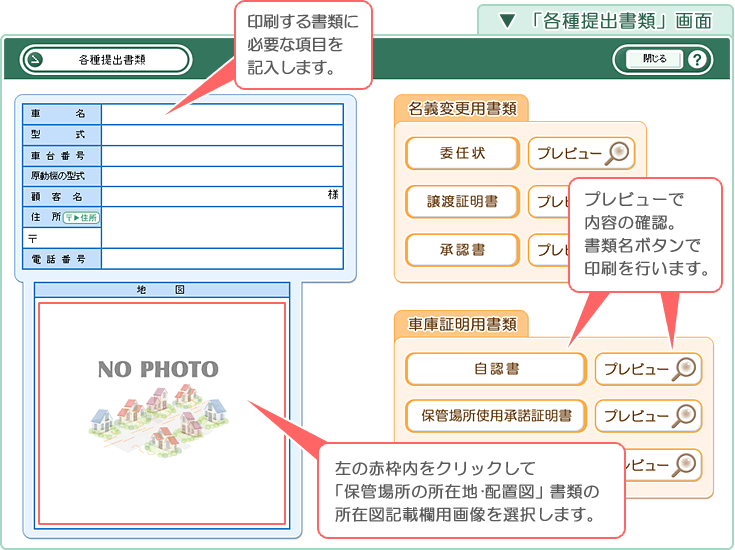This screenshot has height=550, width=735.
Task: Click the magnifier icon in 委任状 preview
Action: click(617, 153)
